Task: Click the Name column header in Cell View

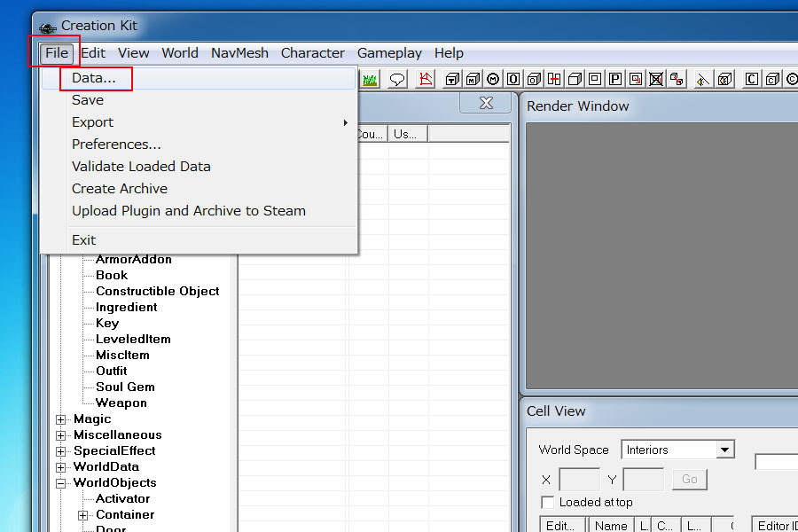Action: click(x=611, y=526)
